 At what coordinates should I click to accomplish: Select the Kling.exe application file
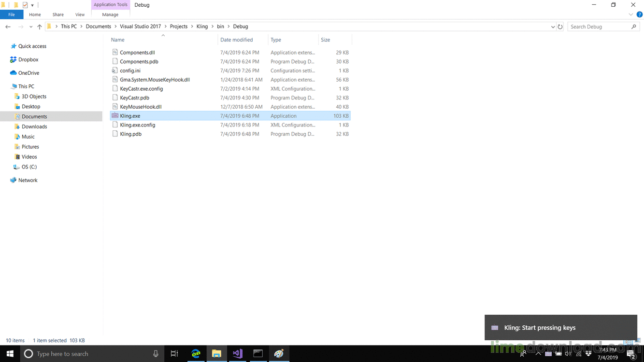click(x=130, y=116)
